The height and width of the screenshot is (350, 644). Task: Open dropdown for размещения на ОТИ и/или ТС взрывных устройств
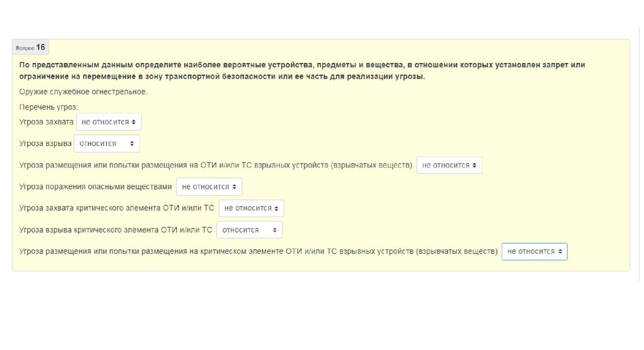coord(449,165)
